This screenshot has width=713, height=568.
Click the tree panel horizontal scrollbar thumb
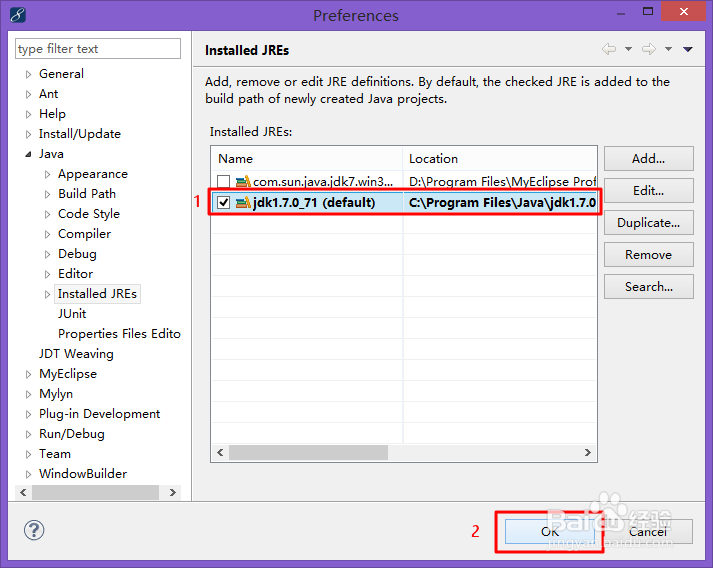tap(95, 493)
